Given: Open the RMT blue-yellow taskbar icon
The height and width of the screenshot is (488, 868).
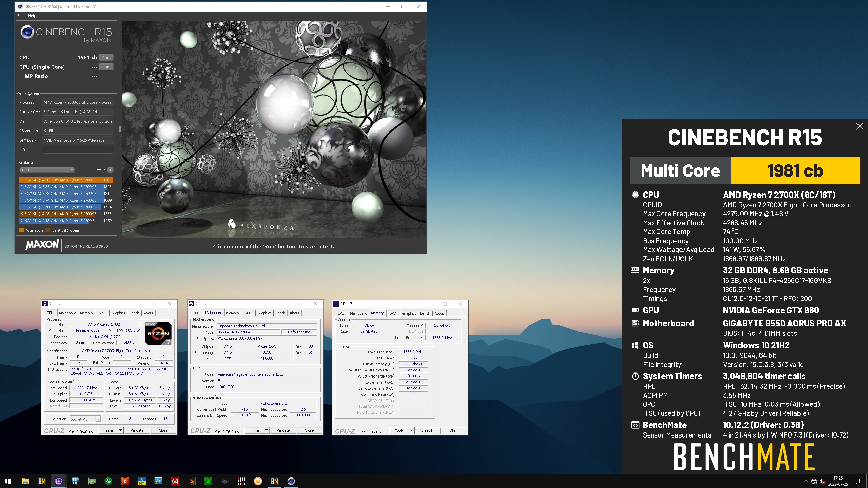Looking at the screenshot, I should coord(141,481).
